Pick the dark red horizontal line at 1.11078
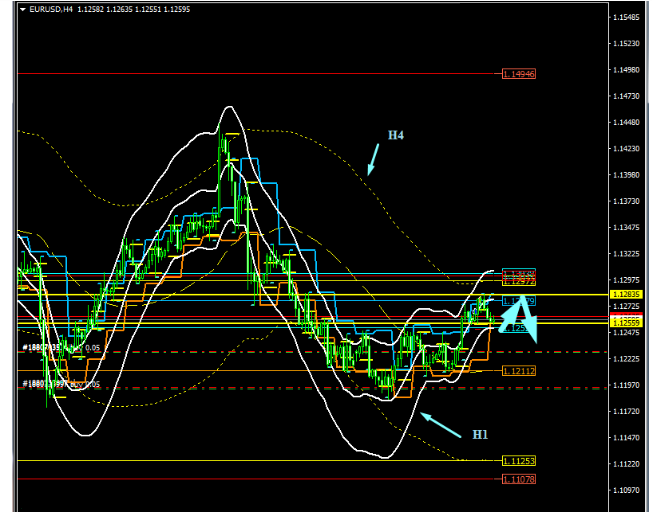Screen dimensions: 652x512 coord(250,479)
